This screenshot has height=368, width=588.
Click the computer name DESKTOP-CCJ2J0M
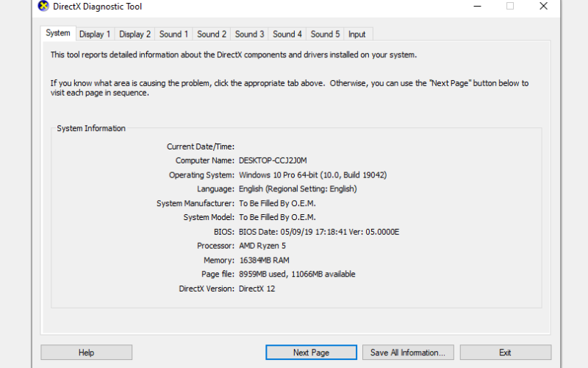[x=273, y=160]
